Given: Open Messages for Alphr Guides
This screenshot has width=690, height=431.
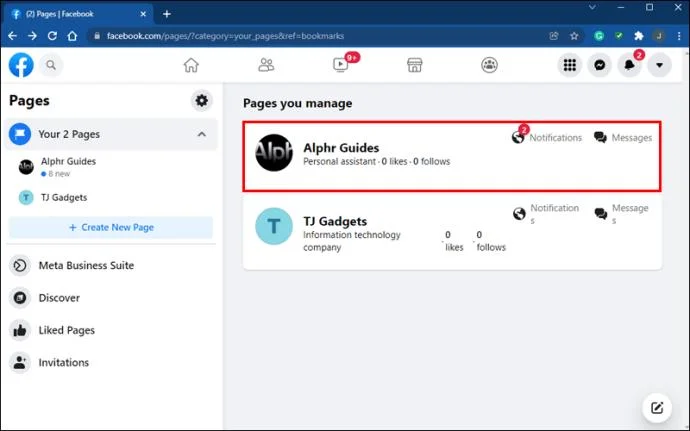Looking at the screenshot, I should (x=623, y=138).
